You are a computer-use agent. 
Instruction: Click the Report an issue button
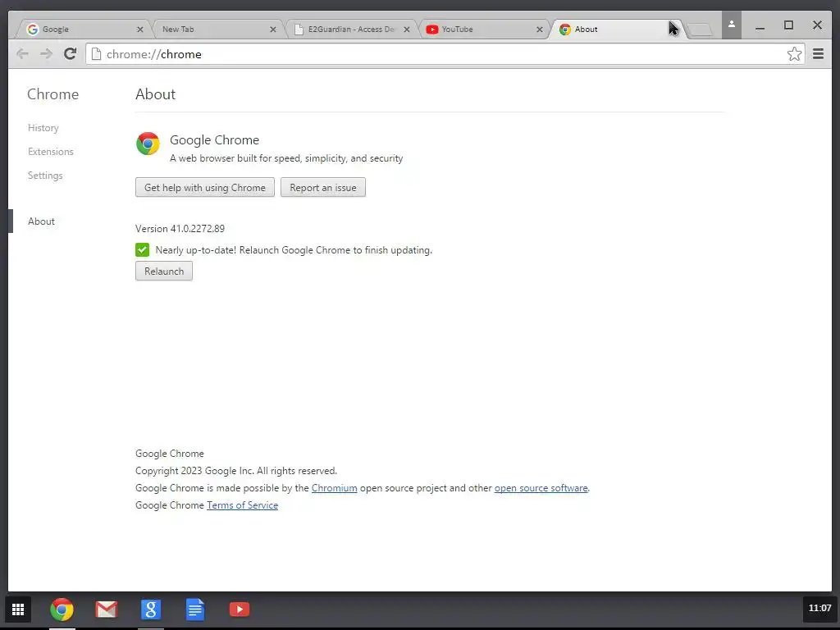(323, 188)
